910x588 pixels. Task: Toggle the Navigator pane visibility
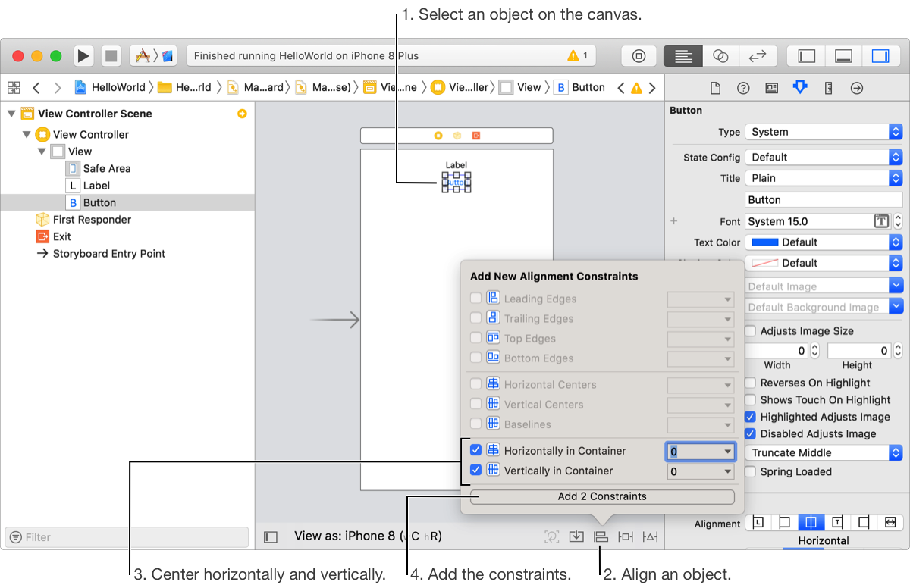(x=807, y=56)
